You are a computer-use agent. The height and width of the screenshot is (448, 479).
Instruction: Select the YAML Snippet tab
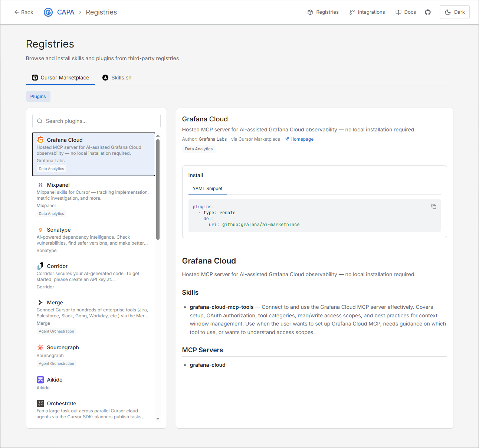207,189
